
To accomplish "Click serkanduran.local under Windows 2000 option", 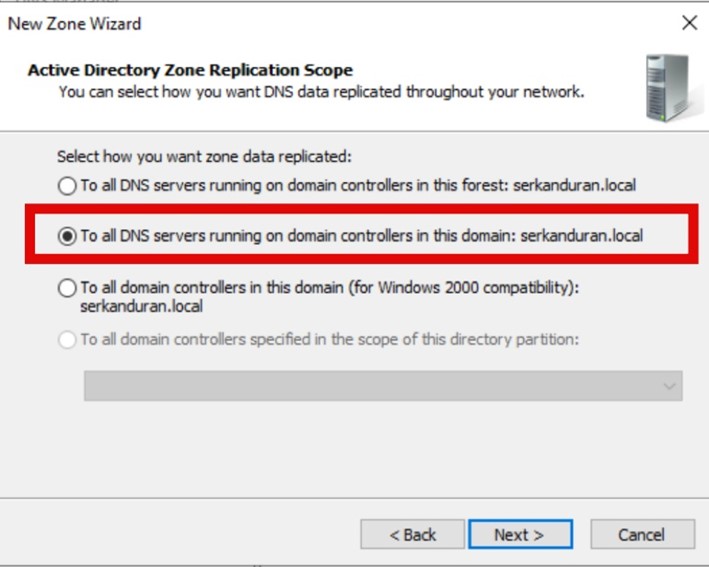I will coord(142,307).
